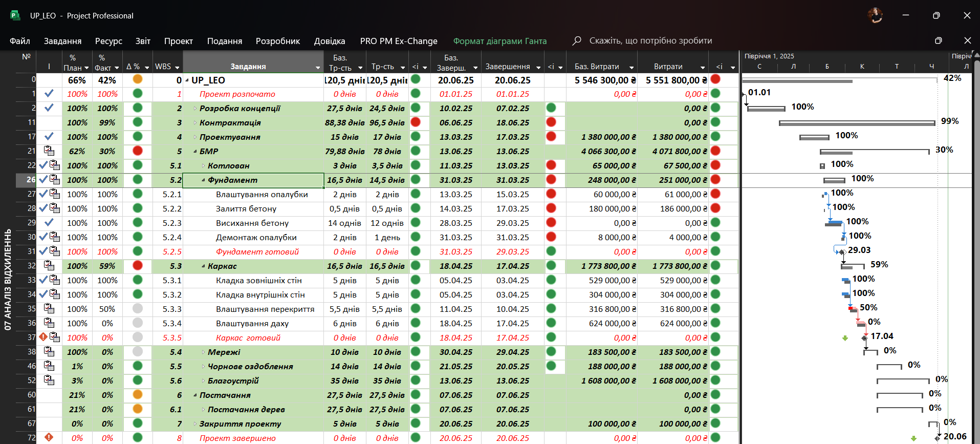
Task: Click the magnifier icon beside Tell me box
Action: coord(577,40)
